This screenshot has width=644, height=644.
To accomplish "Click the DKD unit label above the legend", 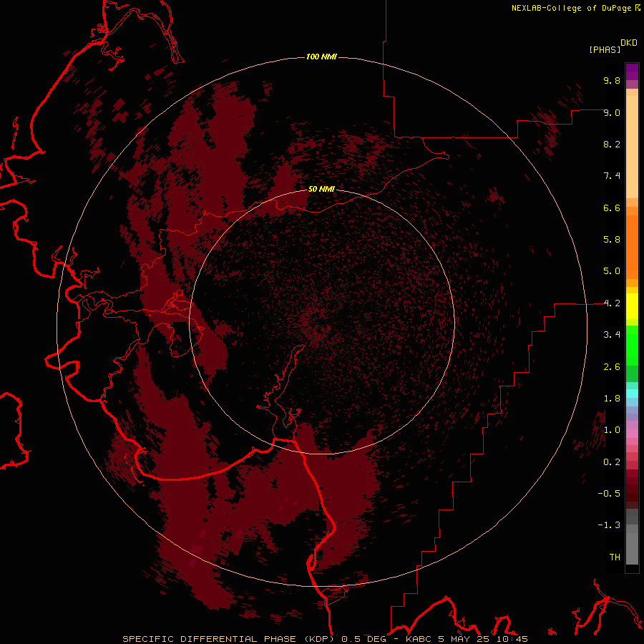I will [629, 43].
